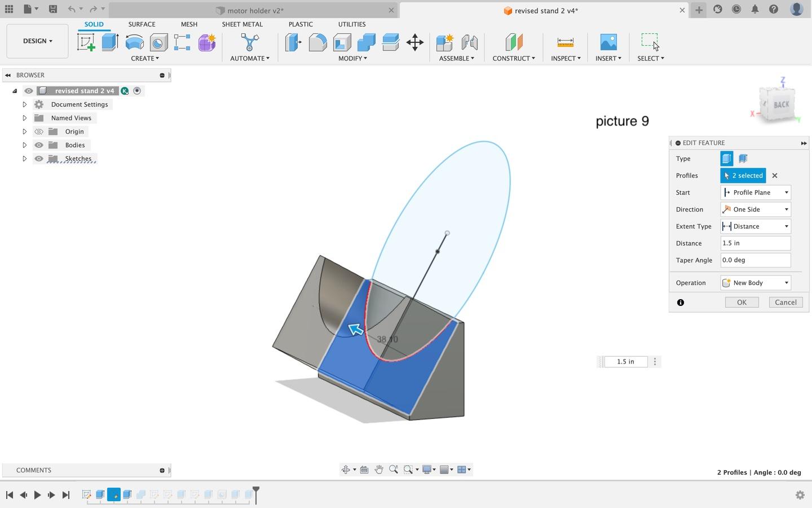812x508 pixels.
Task: Activate the Fillet tool
Action: click(x=317, y=42)
